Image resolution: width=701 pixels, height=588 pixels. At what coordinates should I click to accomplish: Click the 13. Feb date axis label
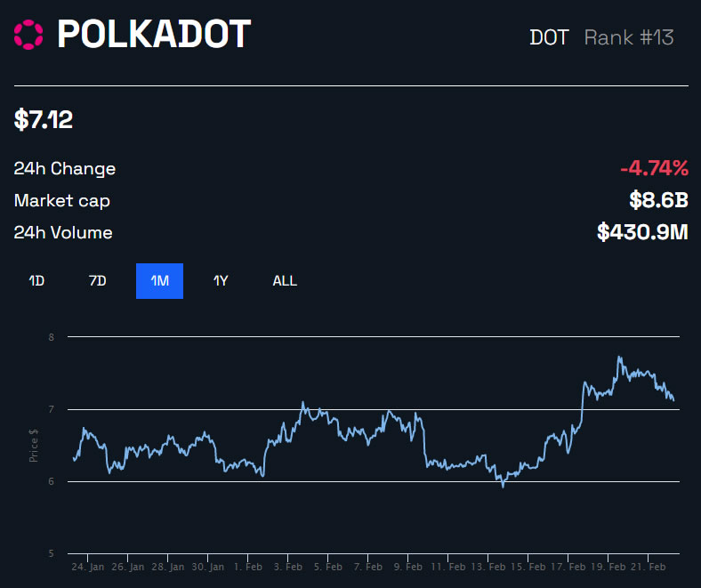(x=488, y=567)
